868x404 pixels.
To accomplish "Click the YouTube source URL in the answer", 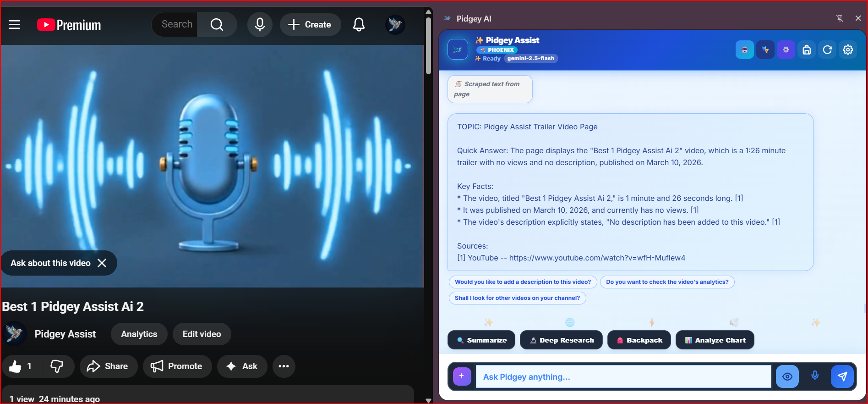I will click(597, 258).
